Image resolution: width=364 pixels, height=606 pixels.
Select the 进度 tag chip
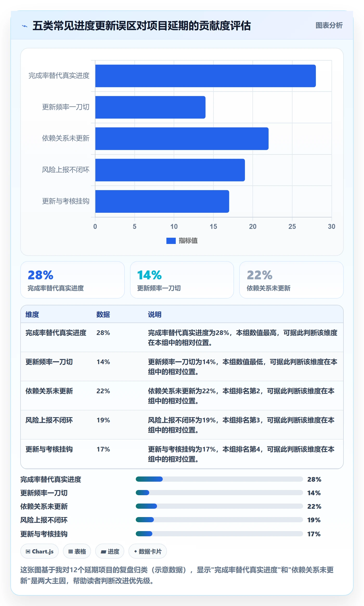point(110,551)
